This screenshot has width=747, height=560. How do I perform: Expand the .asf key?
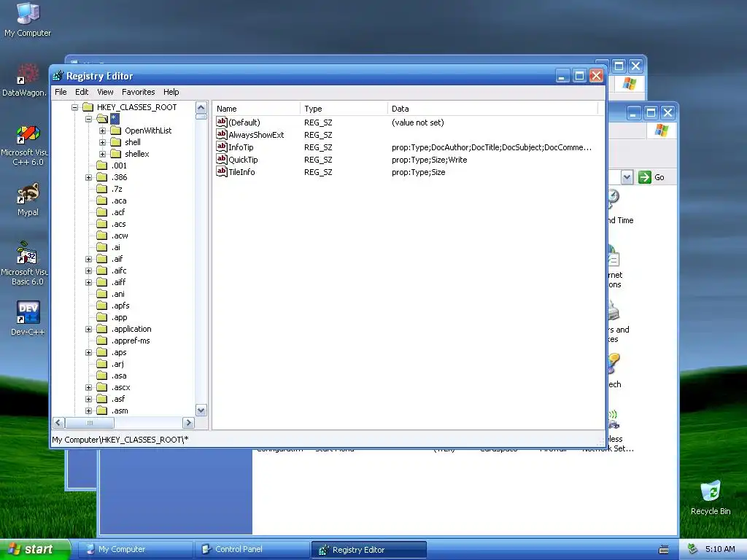[x=88, y=399]
